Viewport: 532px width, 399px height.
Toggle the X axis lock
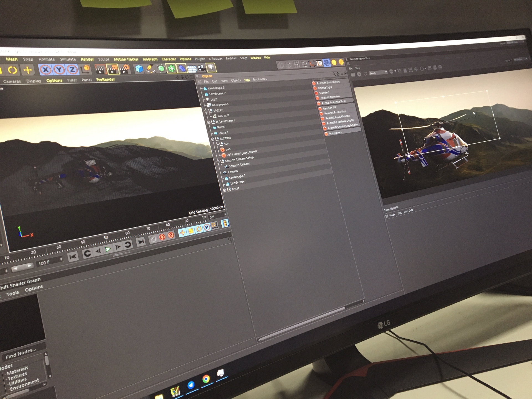coord(45,70)
